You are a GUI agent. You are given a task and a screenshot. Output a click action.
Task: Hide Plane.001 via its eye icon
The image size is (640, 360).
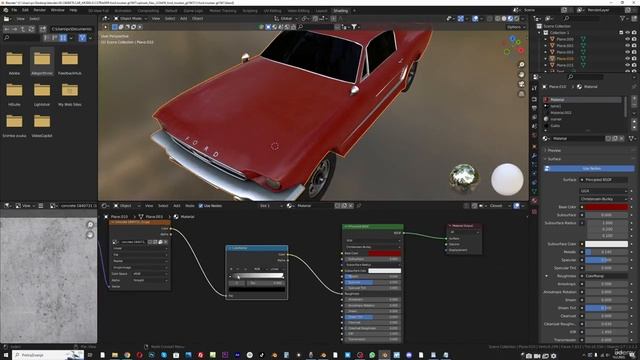(x=628, y=46)
